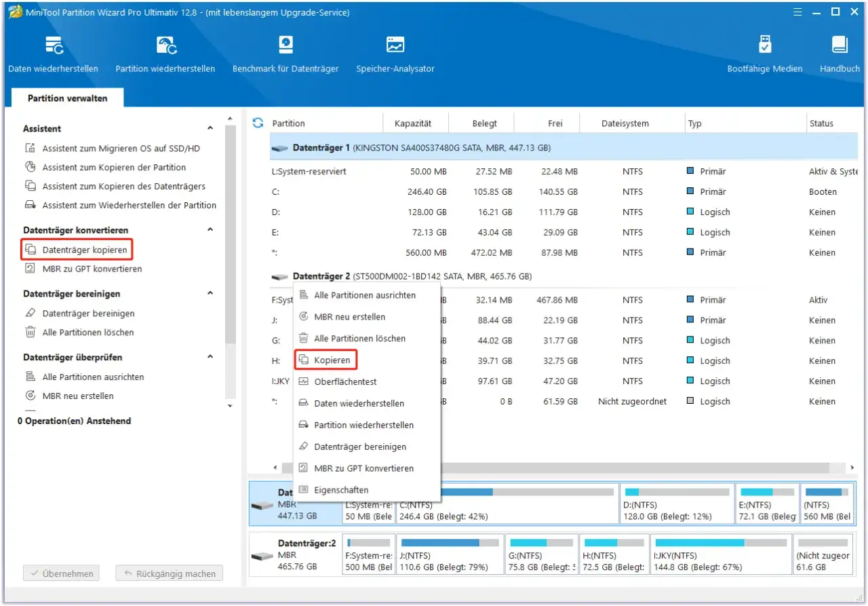Choose Partition wiederherstellen in context menu
868x606 pixels.
point(367,425)
